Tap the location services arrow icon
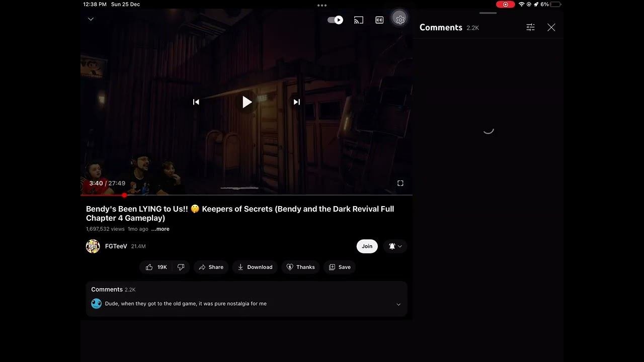This screenshot has width=644, height=362. [536, 5]
